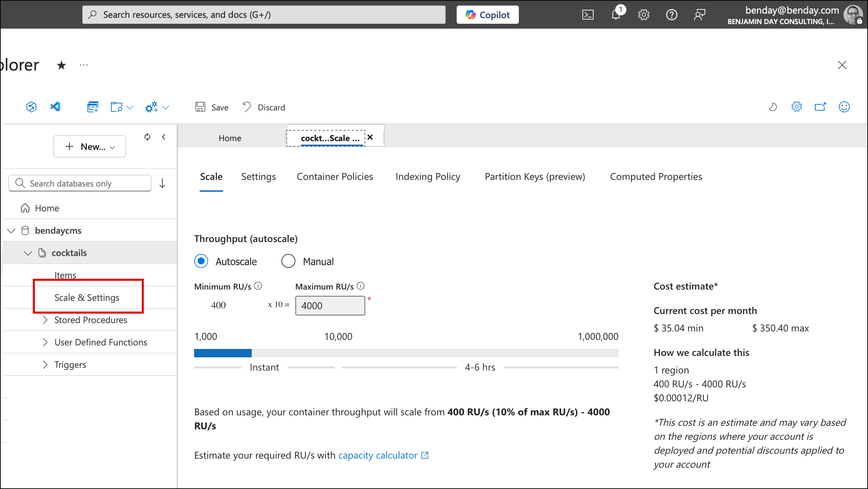868x489 pixels.
Task: Open Copilot from the top bar
Action: [487, 14]
